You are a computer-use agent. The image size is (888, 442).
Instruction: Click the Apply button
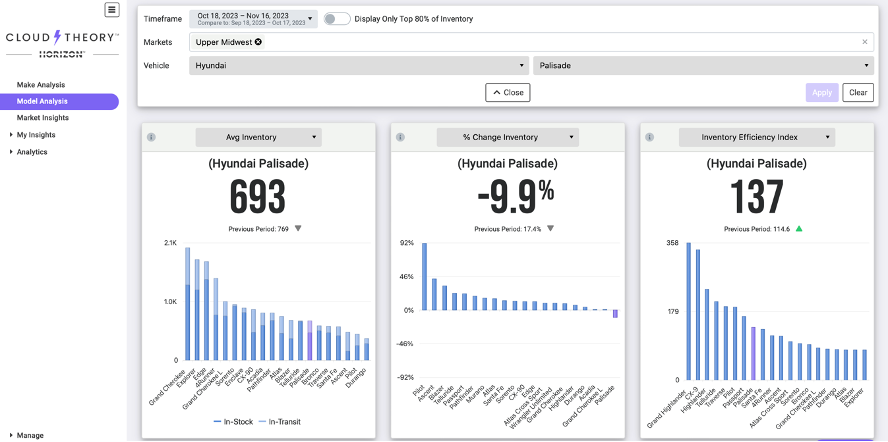822,92
